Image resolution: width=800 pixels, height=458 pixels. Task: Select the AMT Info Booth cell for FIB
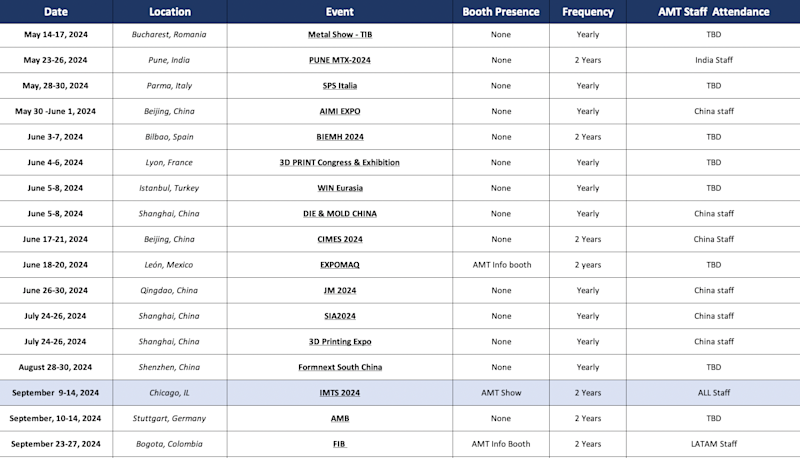tap(501, 444)
